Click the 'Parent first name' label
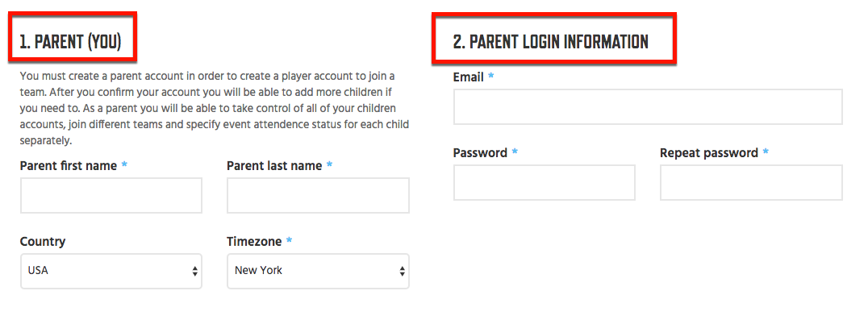Viewport: 868px width, 320px height. (x=68, y=165)
